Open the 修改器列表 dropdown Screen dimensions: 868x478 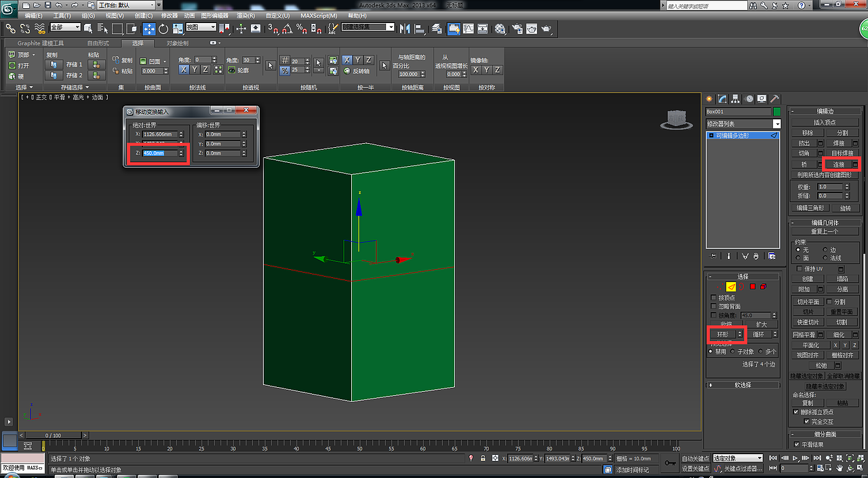[743, 123]
